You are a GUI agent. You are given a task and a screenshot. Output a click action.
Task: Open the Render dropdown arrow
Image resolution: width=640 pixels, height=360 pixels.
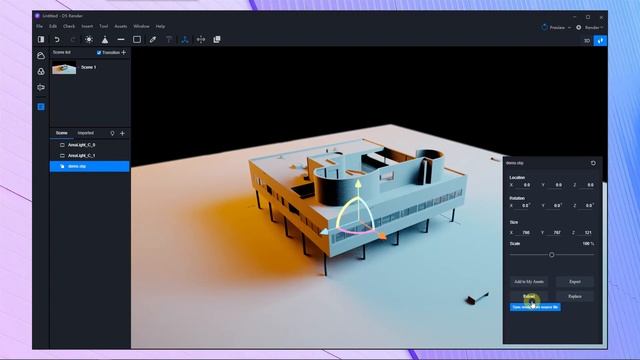click(602, 28)
